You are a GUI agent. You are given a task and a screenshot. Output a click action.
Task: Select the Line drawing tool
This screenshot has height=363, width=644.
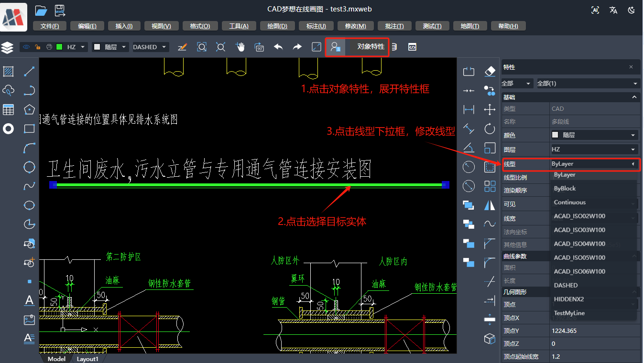pos(29,71)
